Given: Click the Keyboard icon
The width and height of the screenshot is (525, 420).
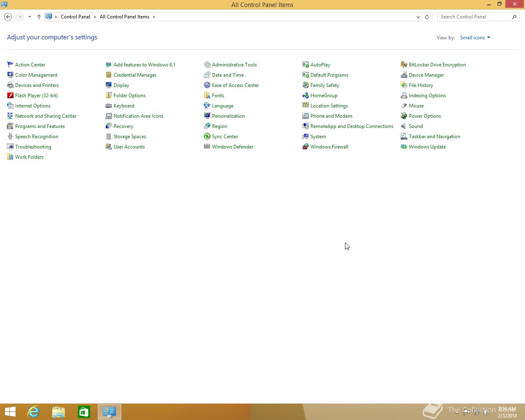Looking at the screenshot, I should (x=109, y=105).
